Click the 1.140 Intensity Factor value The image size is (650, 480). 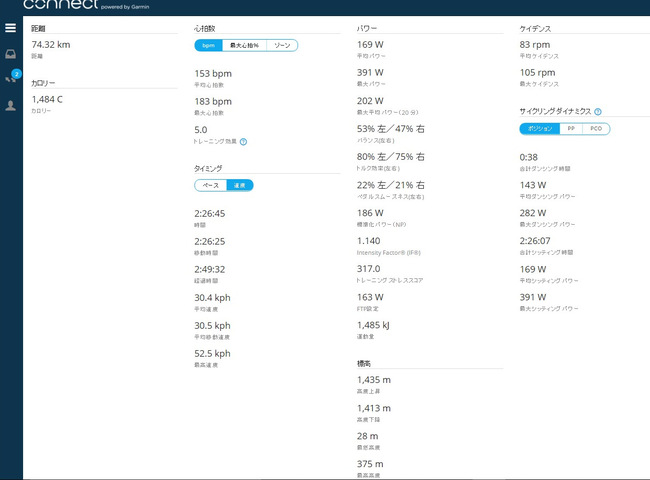point(369,241)
